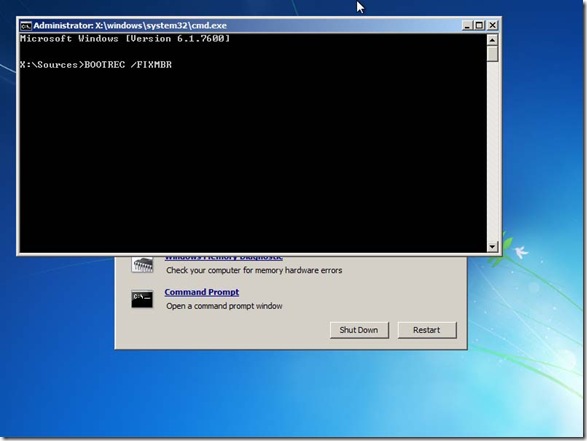Image resolution: width=587 pixels, height=441 pixels.
Task: Open the cmd.exe title bar system icon
Action: (26, 26)
